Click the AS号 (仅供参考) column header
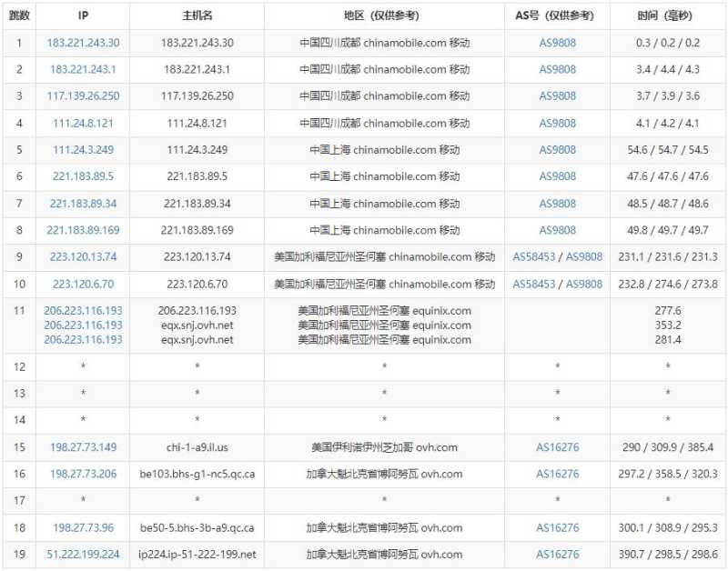Image resolution: width=728 pixels, height=571 pixels. tap(555, 15)
